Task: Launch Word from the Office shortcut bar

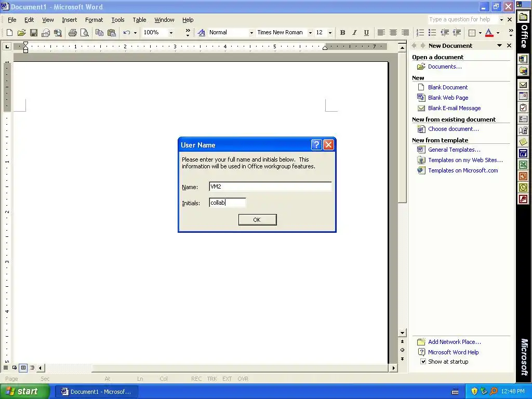Action: pyautogui.click(x=523, y=153)
